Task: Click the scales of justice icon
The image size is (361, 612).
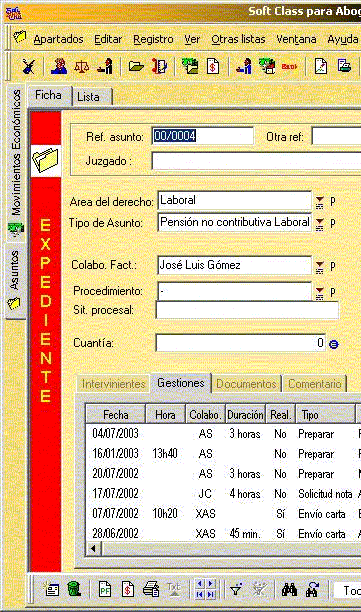Action: click(81, 66)
